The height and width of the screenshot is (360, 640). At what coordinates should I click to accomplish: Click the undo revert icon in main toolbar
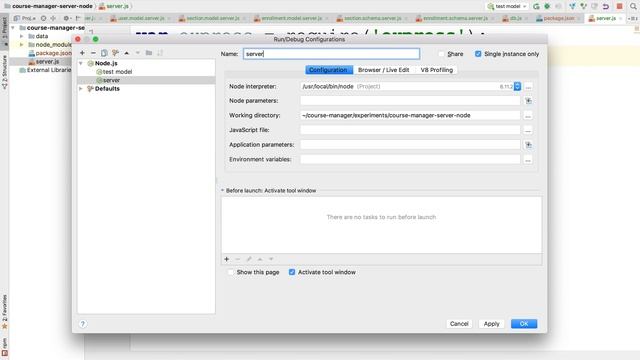(606, 6)
